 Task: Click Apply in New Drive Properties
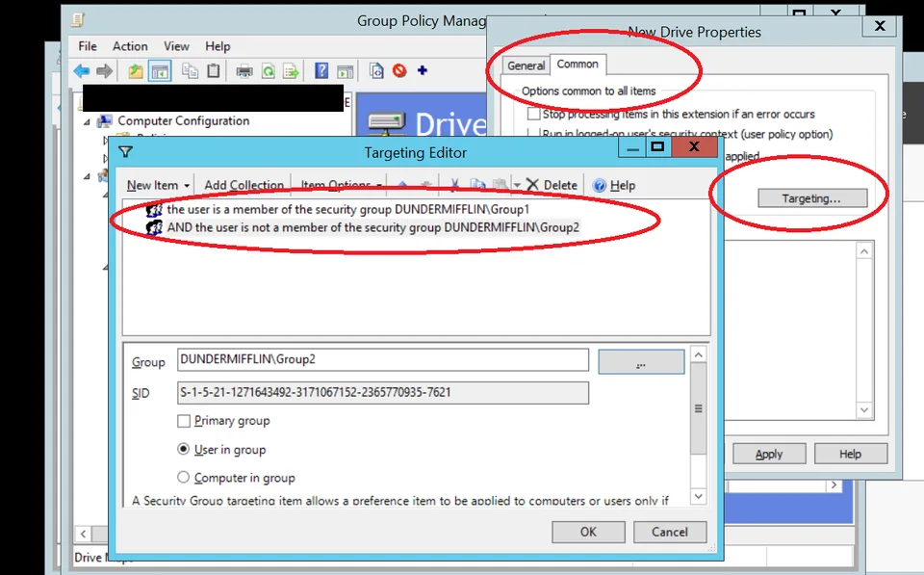tap(769, 454)
